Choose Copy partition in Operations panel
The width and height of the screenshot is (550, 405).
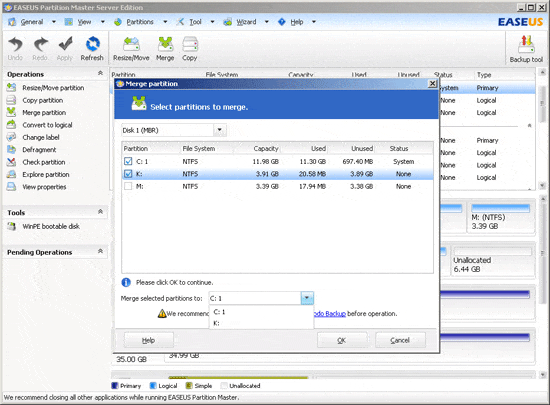42,100
